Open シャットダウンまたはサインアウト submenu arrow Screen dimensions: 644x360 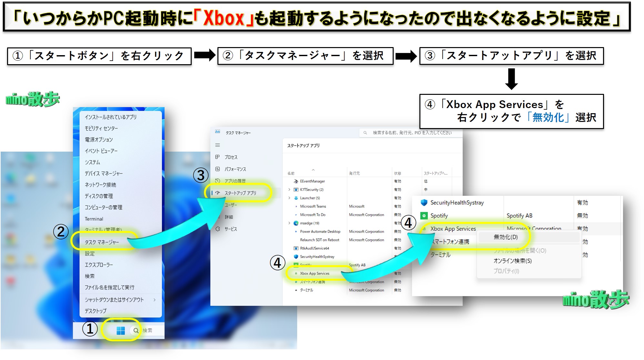pyautogui.click(x=155, y=300)
